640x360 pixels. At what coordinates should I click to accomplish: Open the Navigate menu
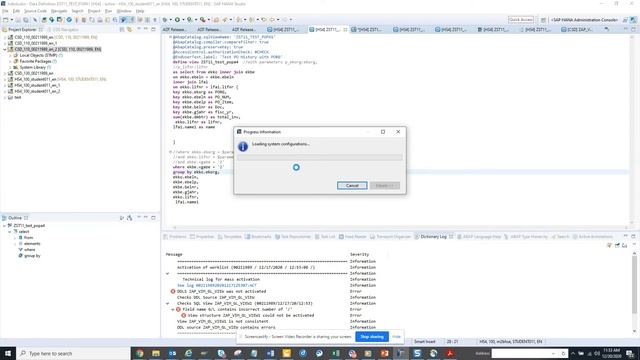(59, 11)
